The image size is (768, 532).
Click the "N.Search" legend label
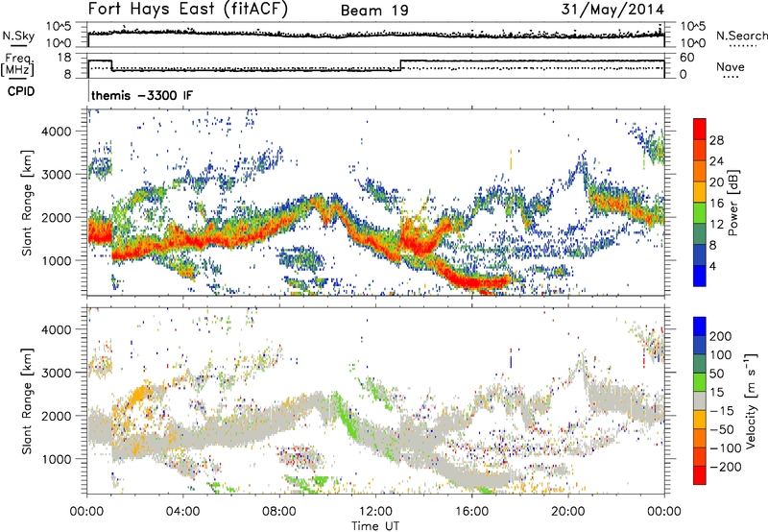[741, 36]
